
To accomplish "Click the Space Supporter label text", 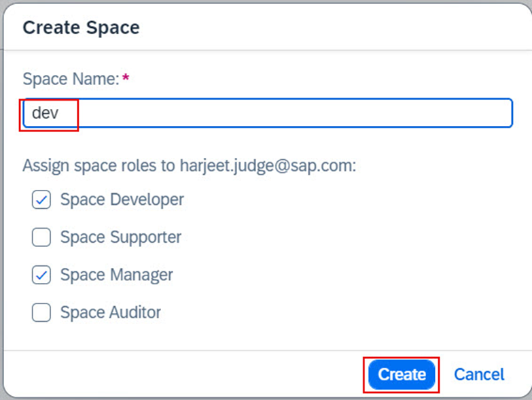I will click(x=121, y=237).
